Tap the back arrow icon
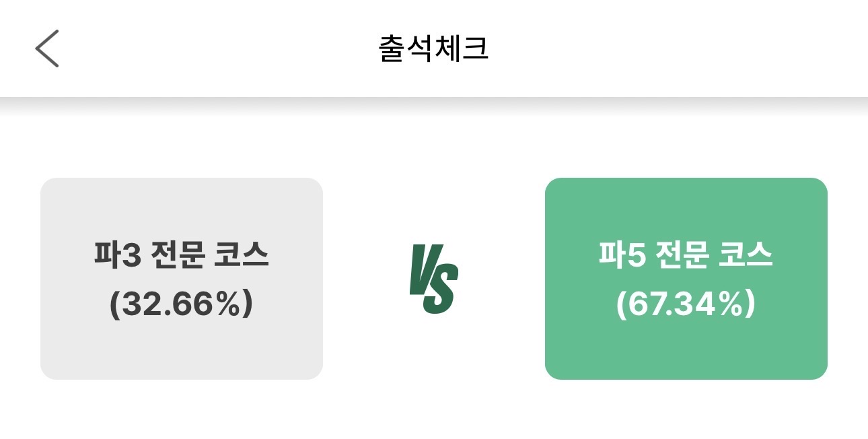The width and height of the screenshot is (868, 439). point(47,48)
